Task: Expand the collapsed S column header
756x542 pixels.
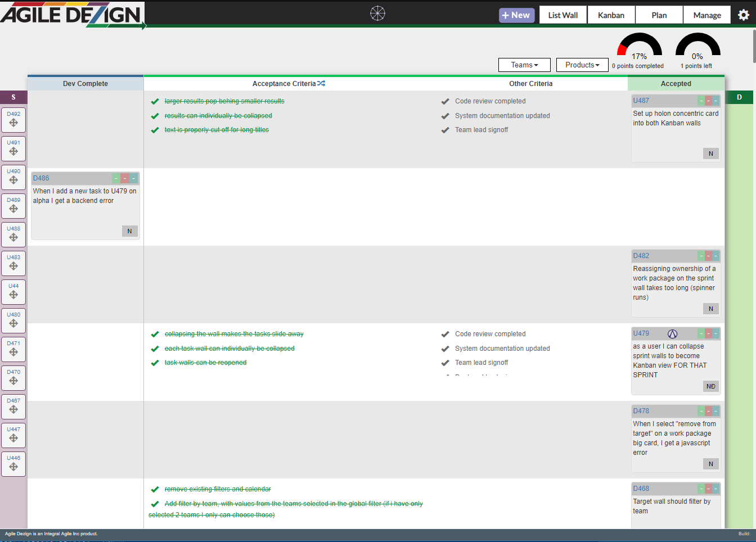Action: pyautogui.click(x=13, y=97)
